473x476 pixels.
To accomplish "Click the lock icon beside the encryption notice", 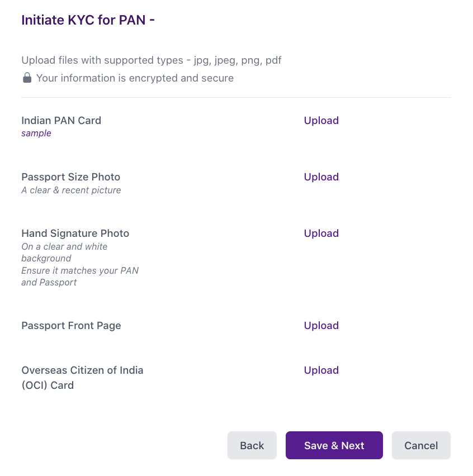I will coord(27,78).
